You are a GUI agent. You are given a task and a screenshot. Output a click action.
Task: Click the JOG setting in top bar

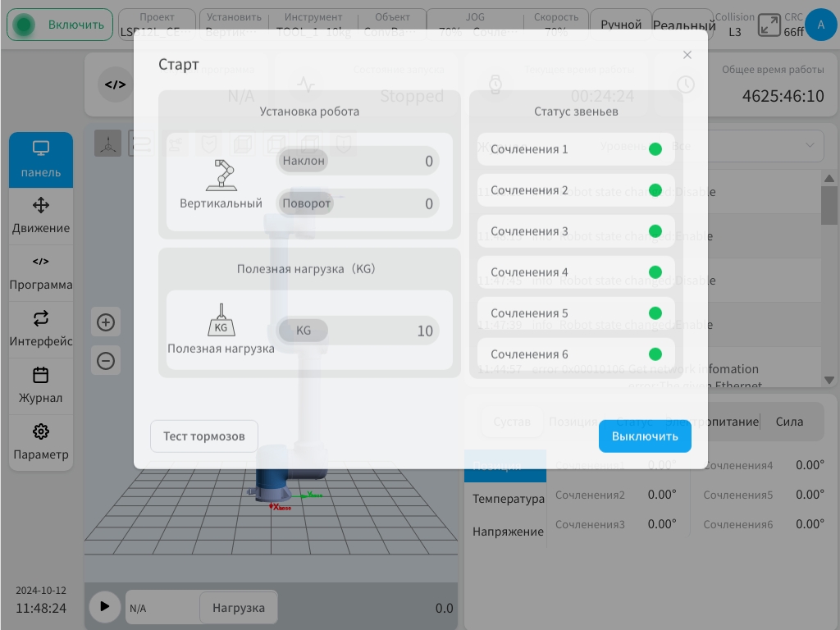(x=475, y=25)
